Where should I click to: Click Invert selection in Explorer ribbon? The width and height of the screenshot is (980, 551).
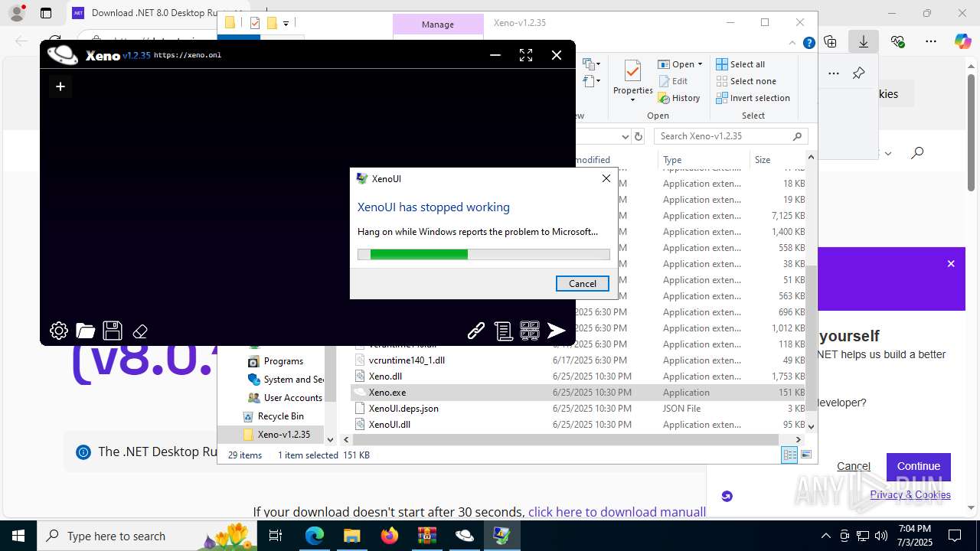click(753, 98)
